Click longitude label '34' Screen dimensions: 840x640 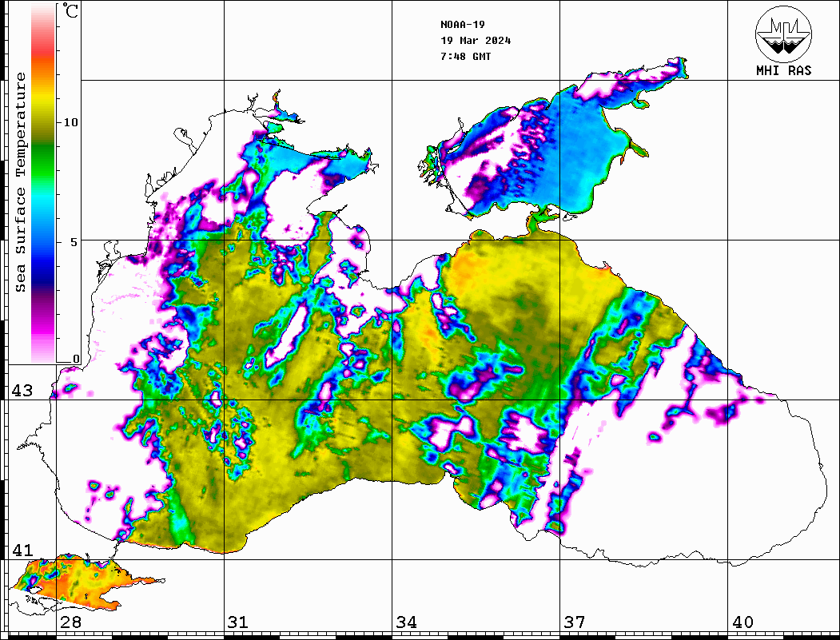406,622
